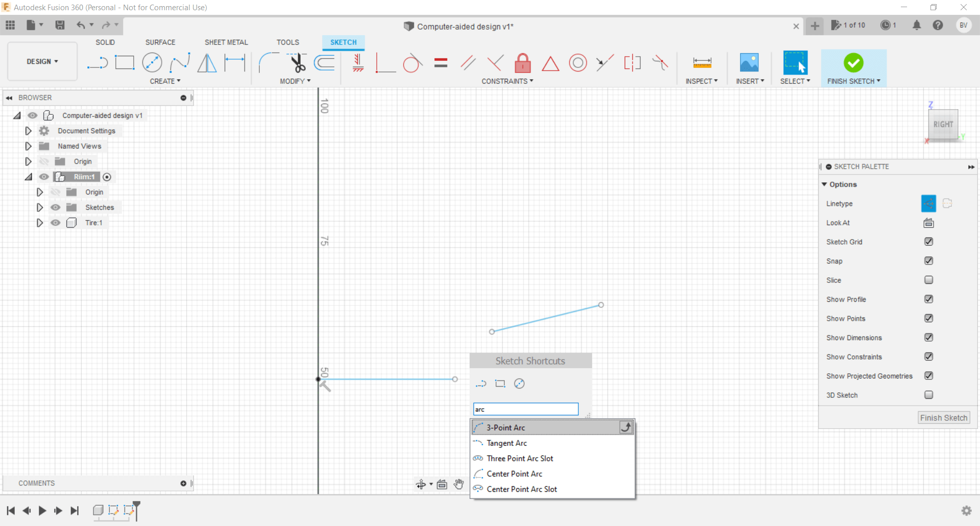
Task: Open the MODIFY dropdown menu
Action: tap(295, 81)
